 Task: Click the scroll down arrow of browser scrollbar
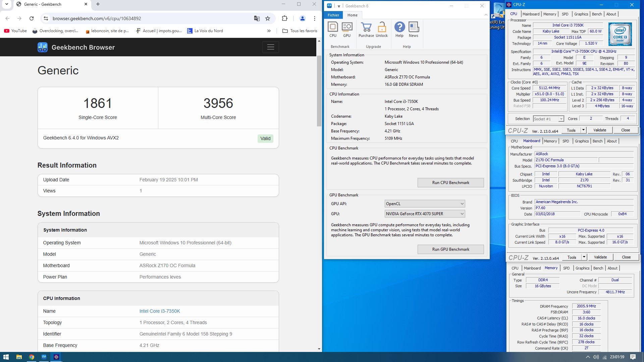coord(319,349)
